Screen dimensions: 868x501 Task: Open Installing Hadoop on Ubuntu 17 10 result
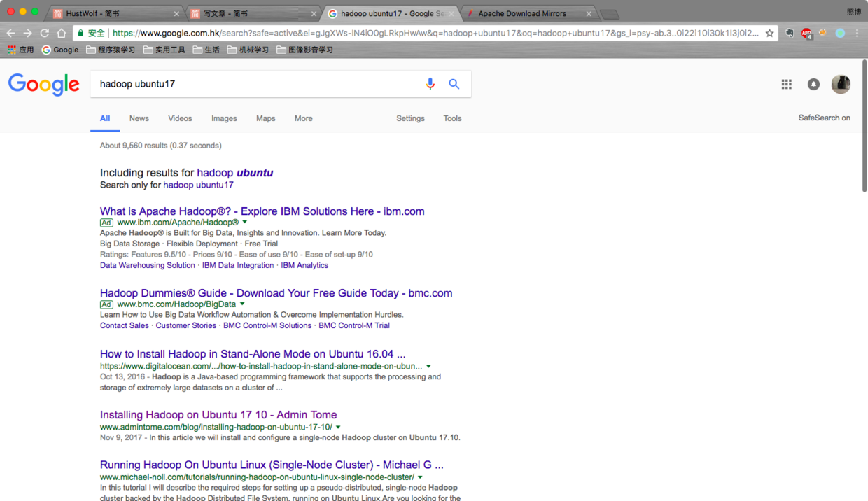[x=218, y=415]
